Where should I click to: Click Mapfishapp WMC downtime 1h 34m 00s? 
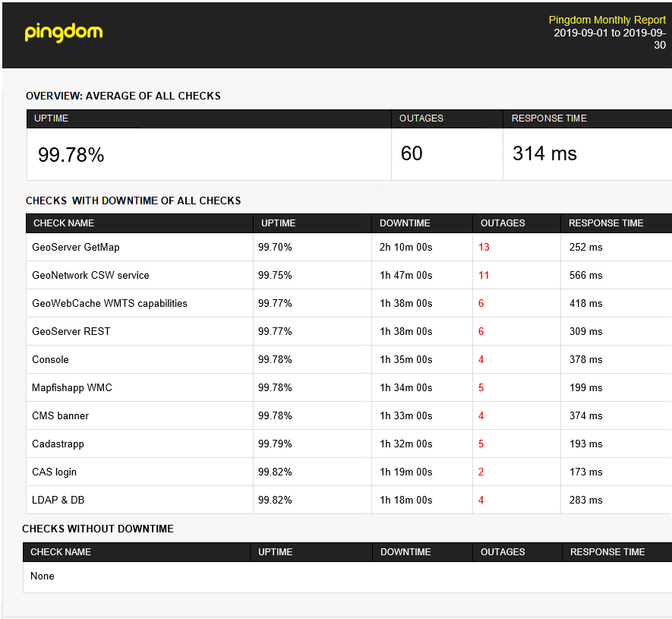[405, 387]
